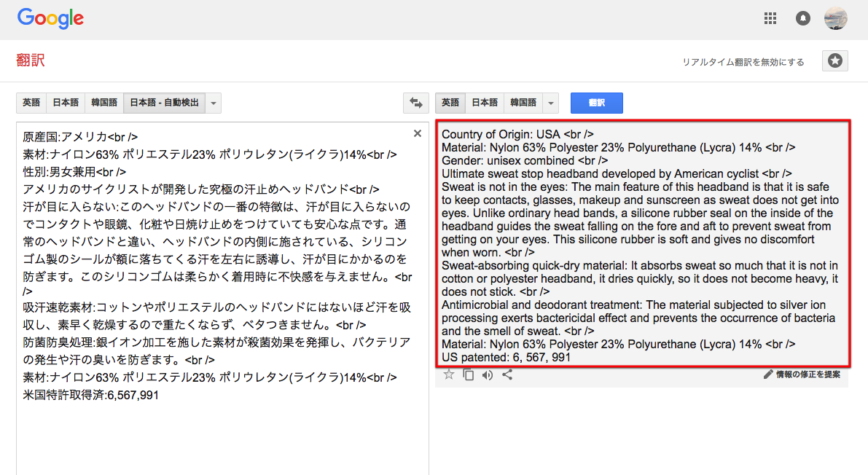Expand source language dropdown arrow

[x=214, y=103]
